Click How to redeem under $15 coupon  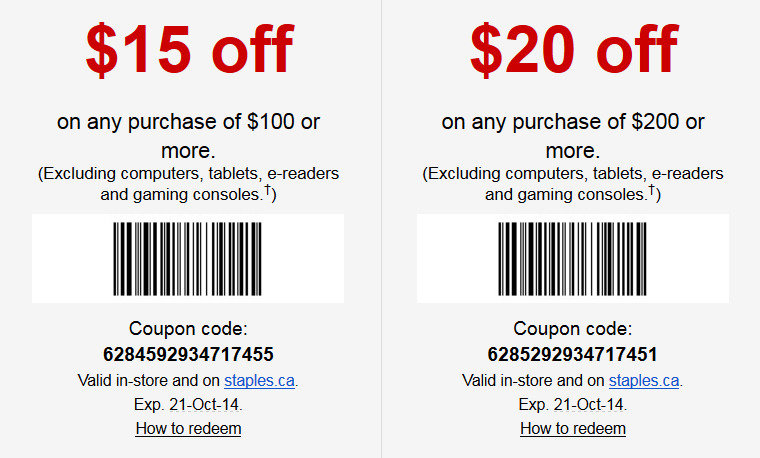(x=188, y=428)
